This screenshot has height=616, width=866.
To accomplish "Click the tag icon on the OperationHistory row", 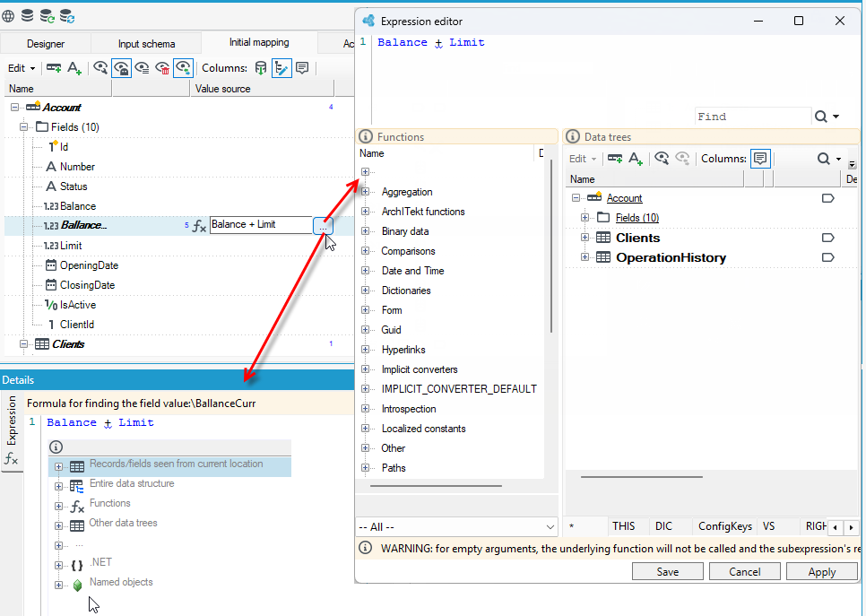I will pos(827,257).
